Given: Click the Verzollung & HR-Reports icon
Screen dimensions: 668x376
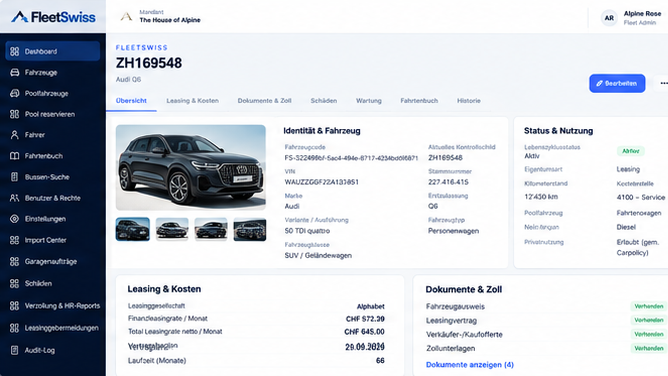Looking at the screenshot, I should click(x=14, y=306).
